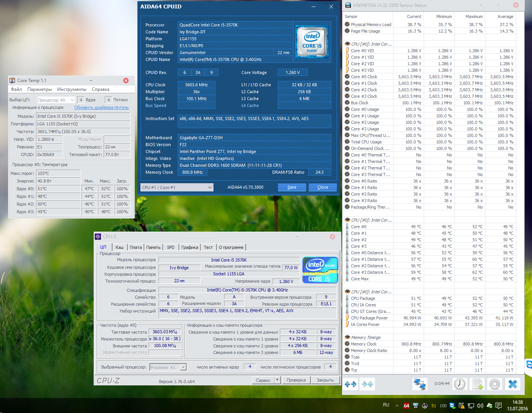Click the HWiNFO64 title bar app icon
The width and height of the screenshot is (532, 413).
(x=348, y=5)
